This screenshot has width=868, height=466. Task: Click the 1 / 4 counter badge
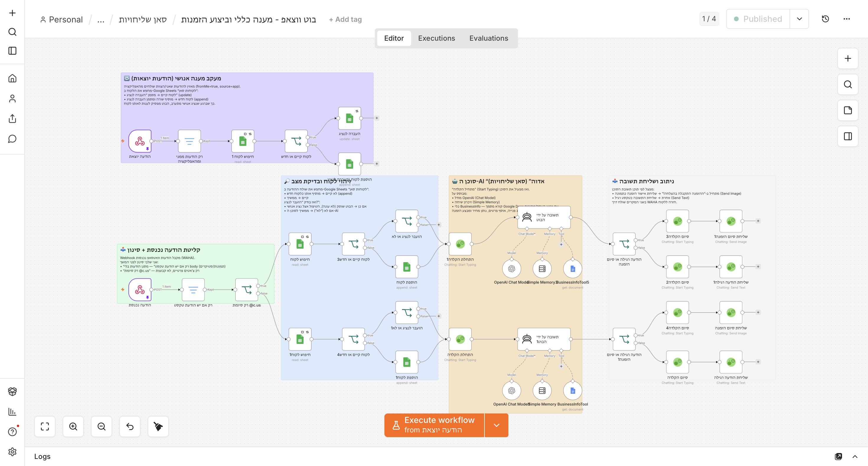pos(709,19)
